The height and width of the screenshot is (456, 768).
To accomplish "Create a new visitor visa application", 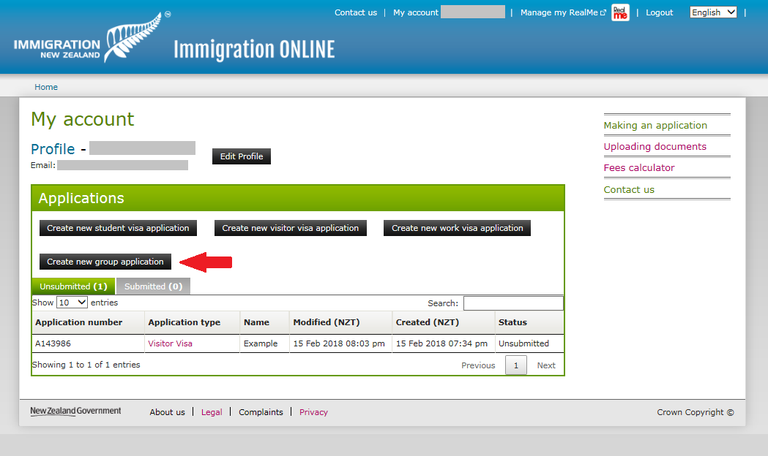I will click(x=290, y=228).
